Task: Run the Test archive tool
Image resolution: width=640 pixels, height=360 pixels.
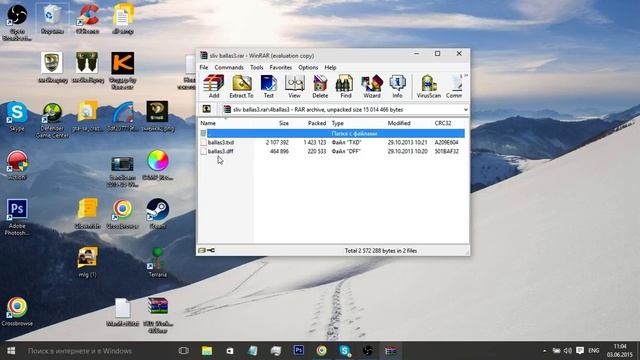Action: pos(269,87)
